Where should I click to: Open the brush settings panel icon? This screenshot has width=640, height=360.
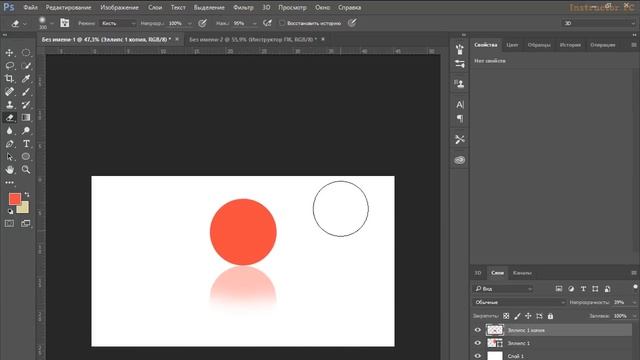tap(460, 50)
